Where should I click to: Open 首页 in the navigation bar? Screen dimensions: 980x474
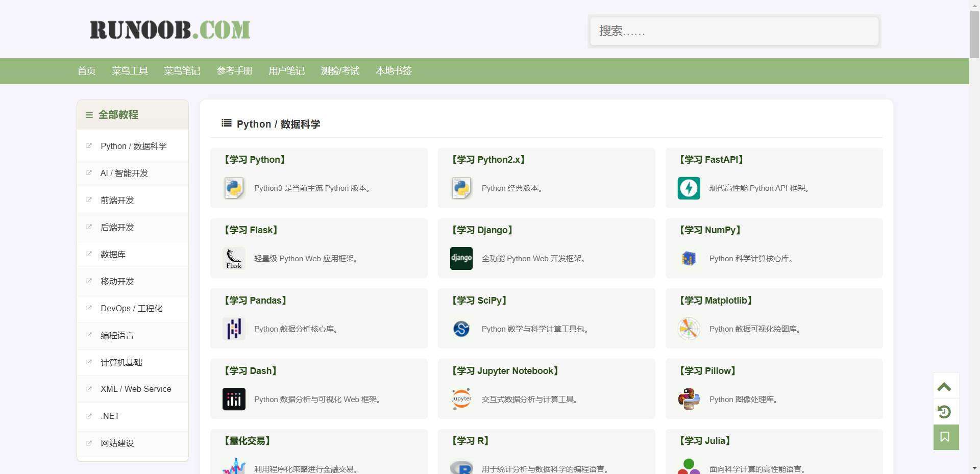click(x=87, y=71)
